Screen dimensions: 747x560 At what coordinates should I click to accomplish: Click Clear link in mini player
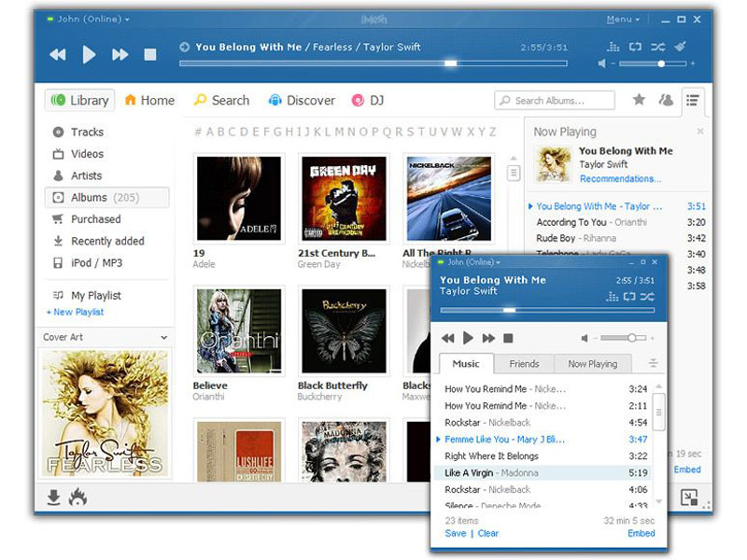(488, 533)
